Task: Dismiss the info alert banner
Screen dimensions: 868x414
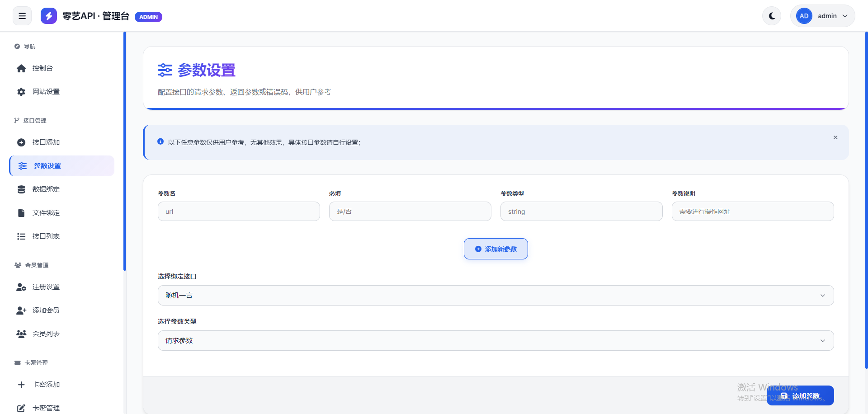Action: pyautogui.click(x=835, y=137)
